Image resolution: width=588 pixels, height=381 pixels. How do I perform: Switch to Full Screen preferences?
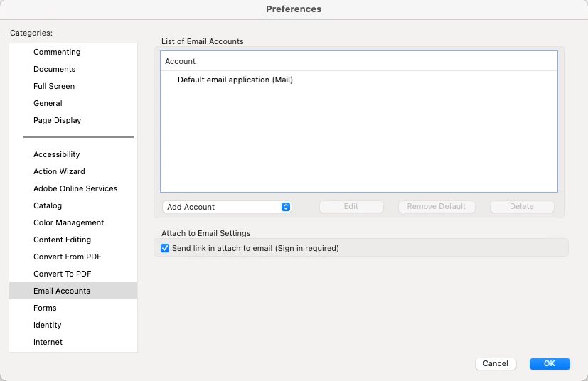[54, 86]
